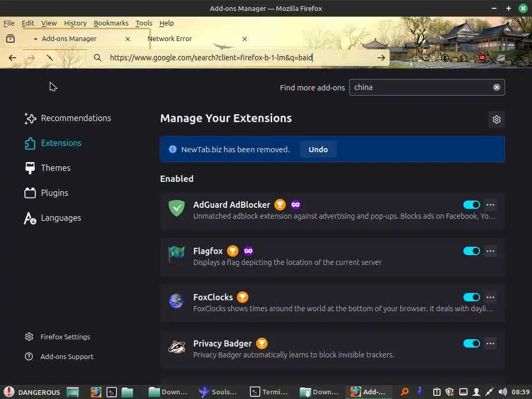
Task: Click the 'Enabled' section label
Action: pos(177,179)
